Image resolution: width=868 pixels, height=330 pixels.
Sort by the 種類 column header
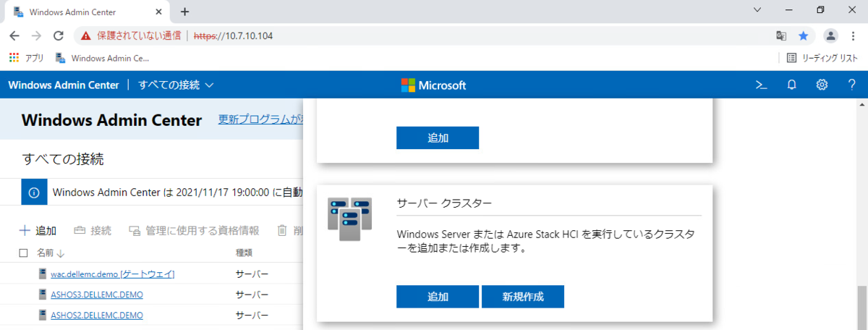244,253
